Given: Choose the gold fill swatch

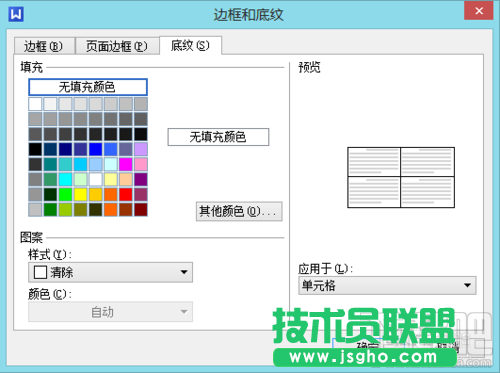Looking at the screenshot, I should click(x=95, y=195).
